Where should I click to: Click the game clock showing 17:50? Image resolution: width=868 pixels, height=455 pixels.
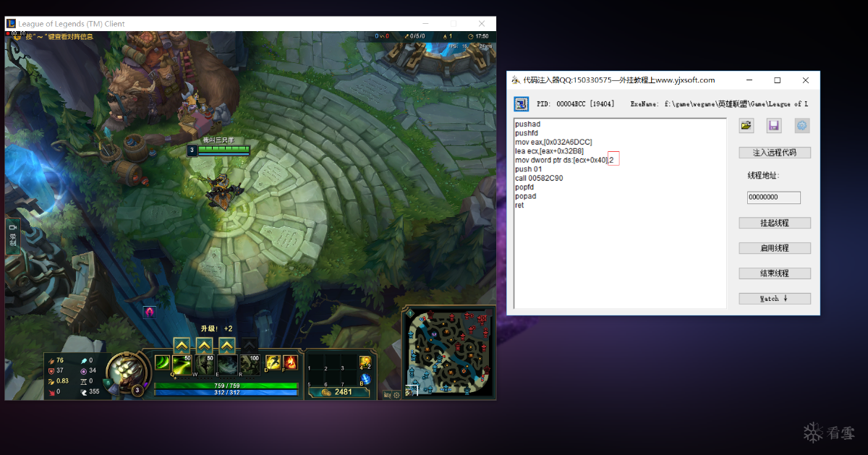point(478,36)
